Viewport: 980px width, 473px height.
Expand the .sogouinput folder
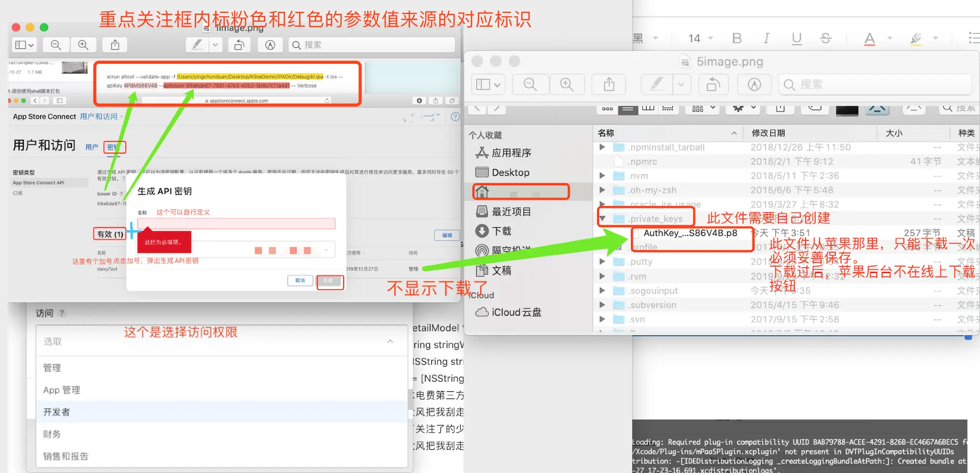click(602, 290)
